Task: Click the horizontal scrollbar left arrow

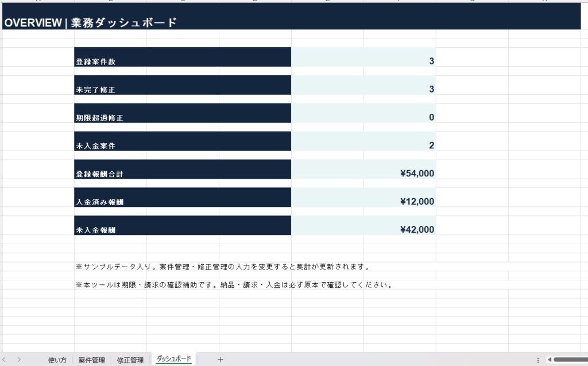Action: [x=550, y=360]
